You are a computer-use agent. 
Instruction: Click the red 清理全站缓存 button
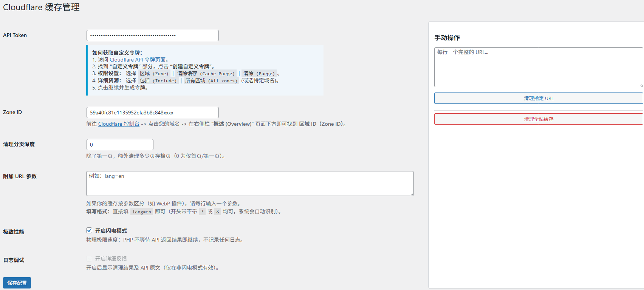click(539, 119)
